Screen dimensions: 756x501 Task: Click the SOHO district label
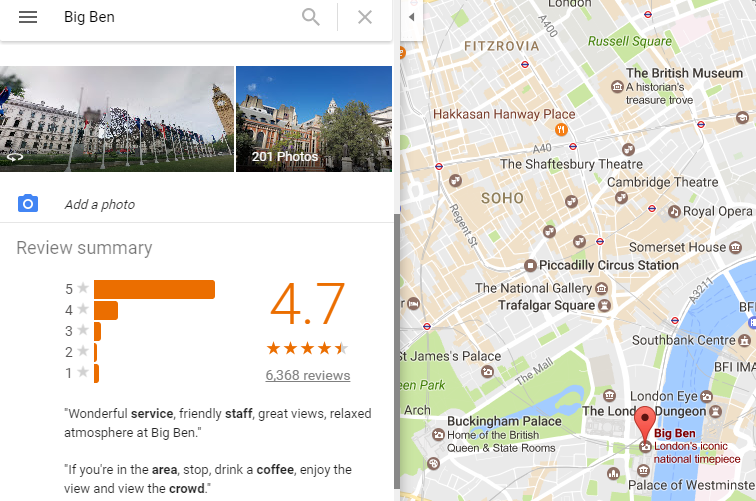[x=502, y=198]
